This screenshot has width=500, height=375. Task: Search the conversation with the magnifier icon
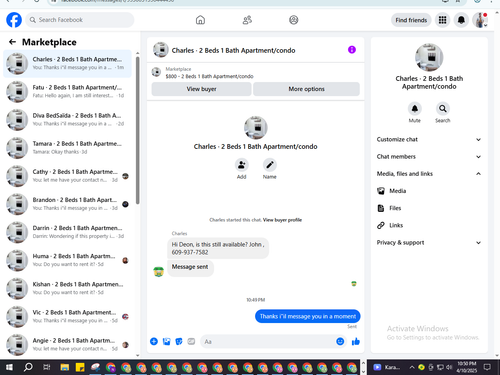[443, 109]
